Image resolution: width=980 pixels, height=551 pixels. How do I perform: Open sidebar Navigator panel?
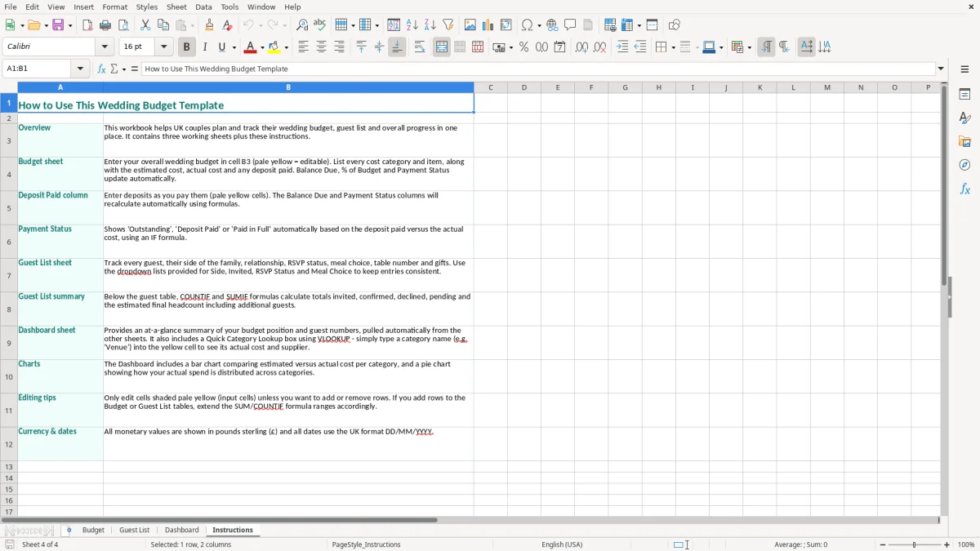964,165
